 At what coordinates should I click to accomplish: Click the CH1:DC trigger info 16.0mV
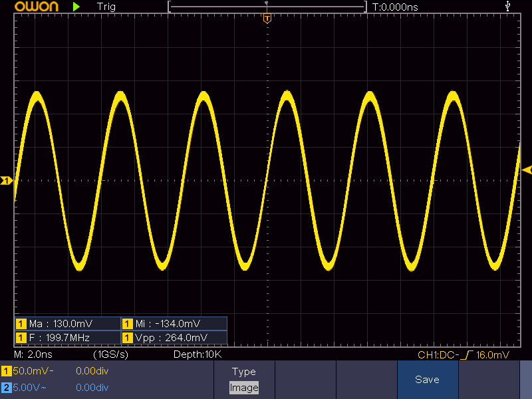point(464,355)
